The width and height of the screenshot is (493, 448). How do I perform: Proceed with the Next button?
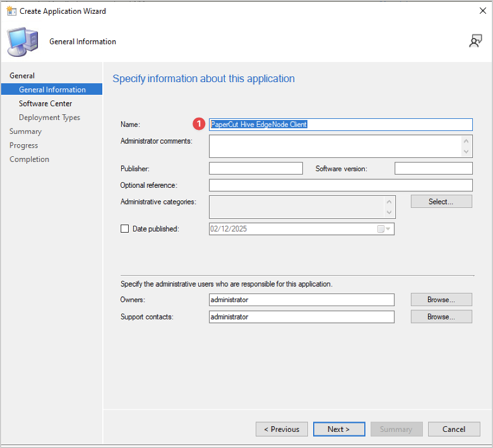(x=339, y=429)
